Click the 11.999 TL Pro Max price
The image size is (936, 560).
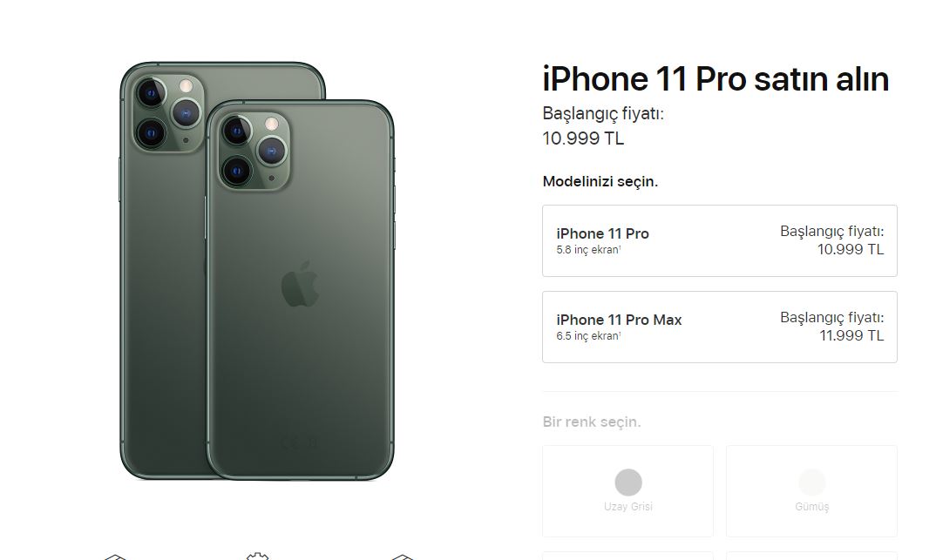(x=851, y=336)
